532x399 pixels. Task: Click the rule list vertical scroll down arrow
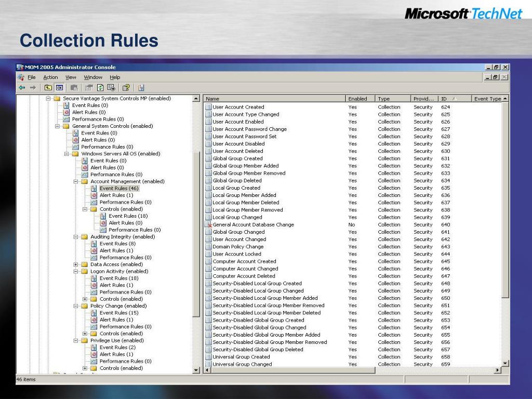505,363
